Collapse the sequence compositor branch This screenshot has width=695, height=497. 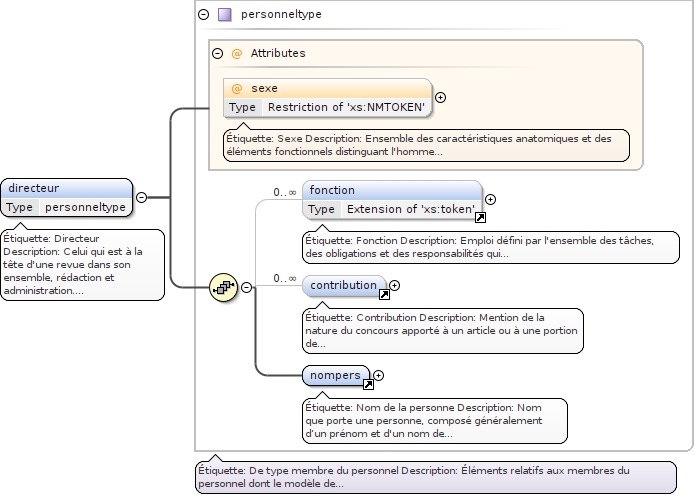click(246, 288)
